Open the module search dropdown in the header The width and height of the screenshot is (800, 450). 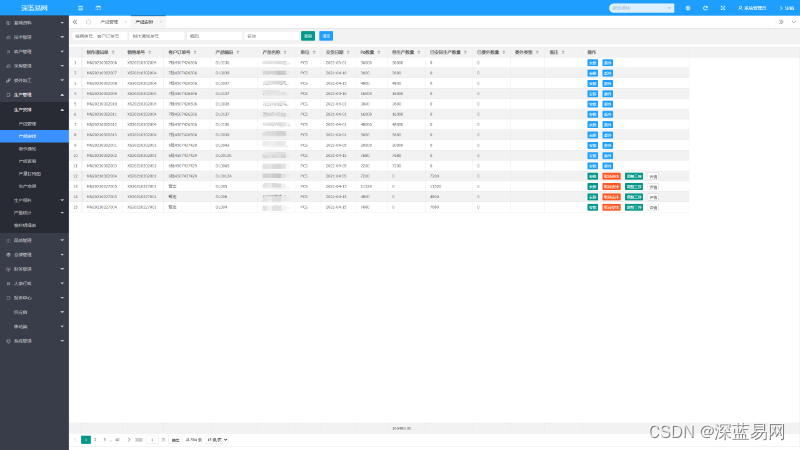pos(641,8)
